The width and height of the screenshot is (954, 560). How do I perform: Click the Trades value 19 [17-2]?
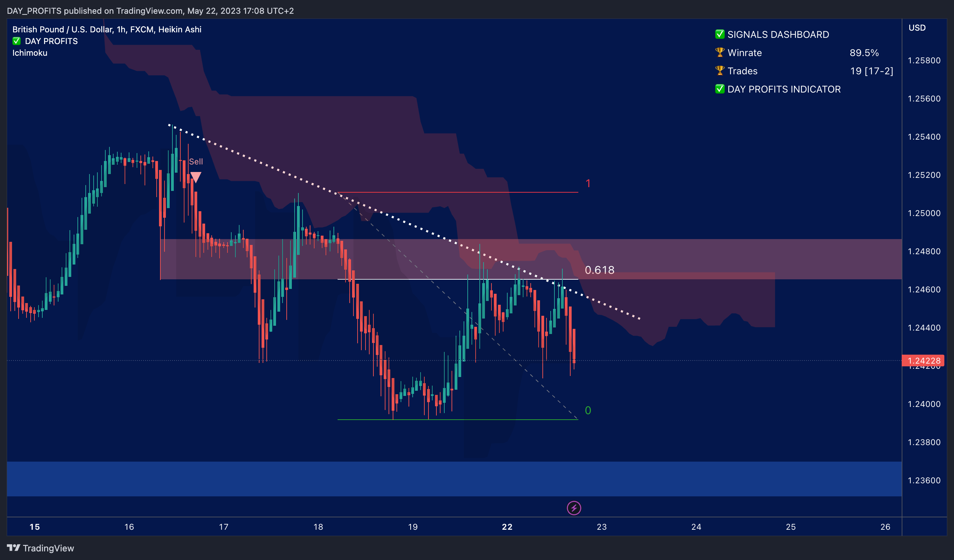click(871, 71)
